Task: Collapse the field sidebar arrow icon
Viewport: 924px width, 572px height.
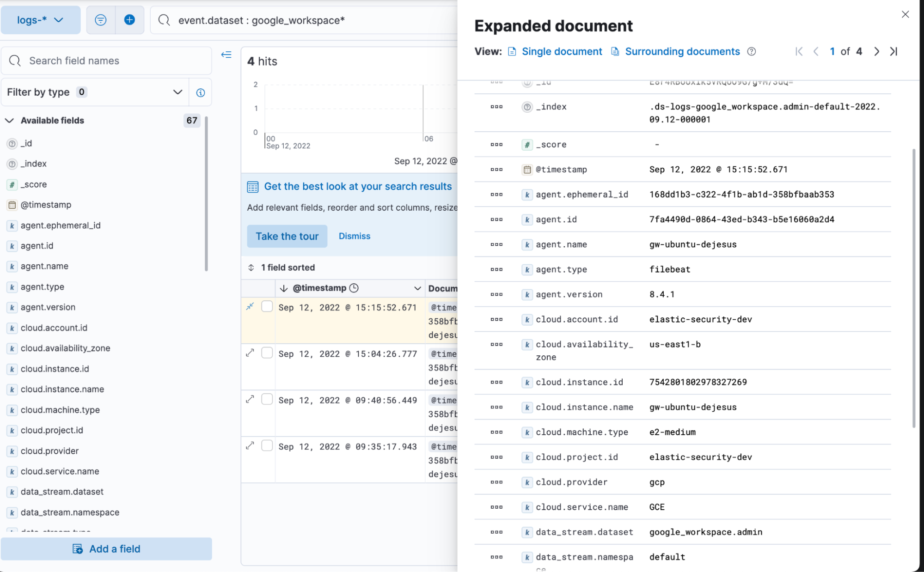Action: [x=226, y=55]
